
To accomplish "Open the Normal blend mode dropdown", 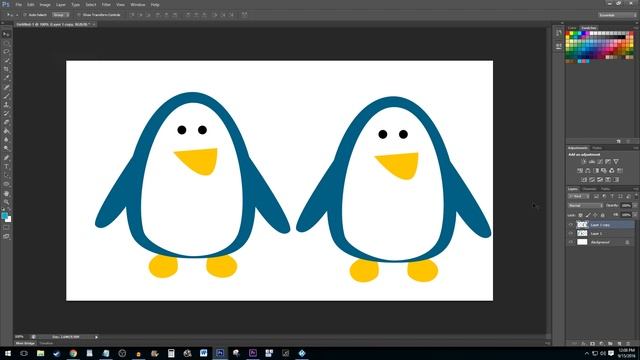I will click(585, 206).
